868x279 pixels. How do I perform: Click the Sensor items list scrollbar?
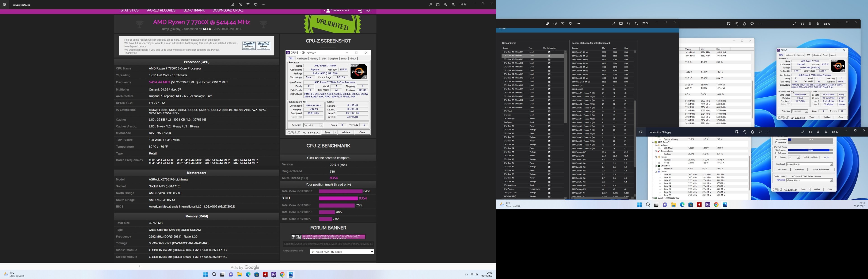(x=566, y=88)
